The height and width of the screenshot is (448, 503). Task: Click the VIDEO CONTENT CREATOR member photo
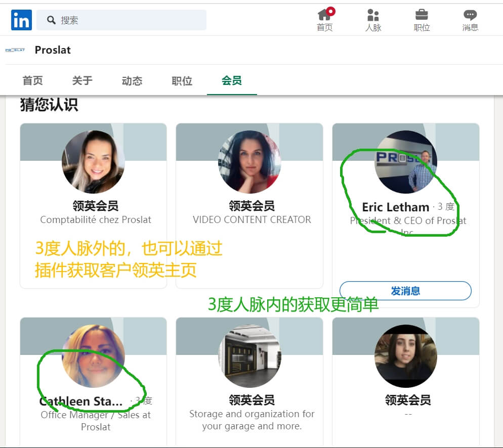[249, 162]
